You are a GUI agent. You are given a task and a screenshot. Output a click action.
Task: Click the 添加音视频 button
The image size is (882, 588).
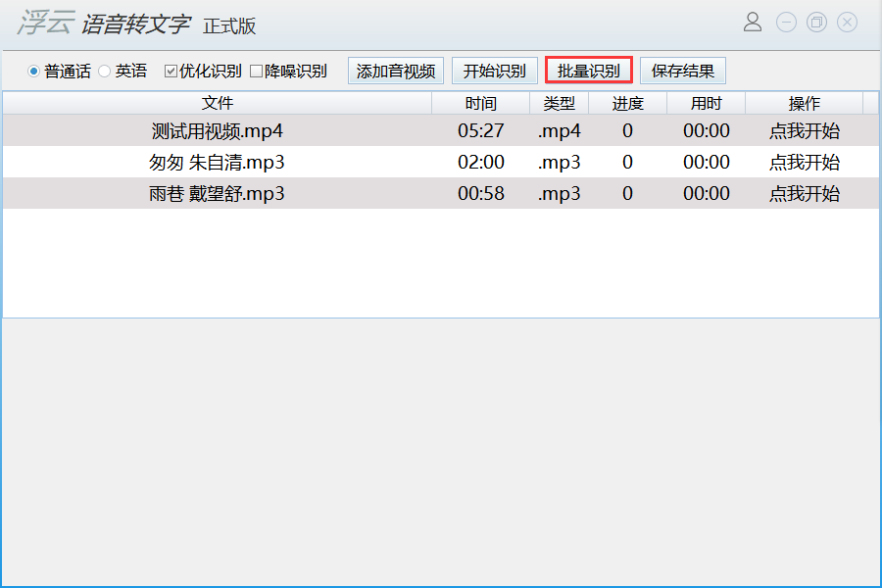396,70
